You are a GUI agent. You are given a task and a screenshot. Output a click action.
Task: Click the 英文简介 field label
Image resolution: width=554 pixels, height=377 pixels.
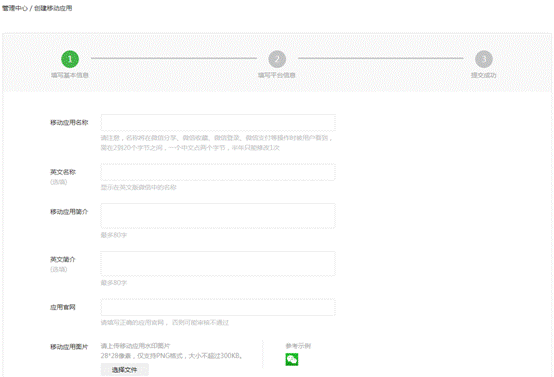[x=63, y=259]
